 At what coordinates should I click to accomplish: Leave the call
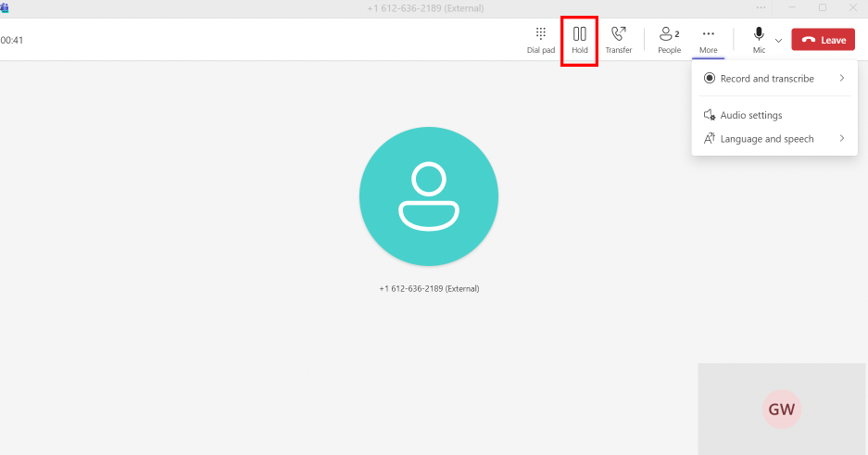pyautogui.click(x=824, y=40)
